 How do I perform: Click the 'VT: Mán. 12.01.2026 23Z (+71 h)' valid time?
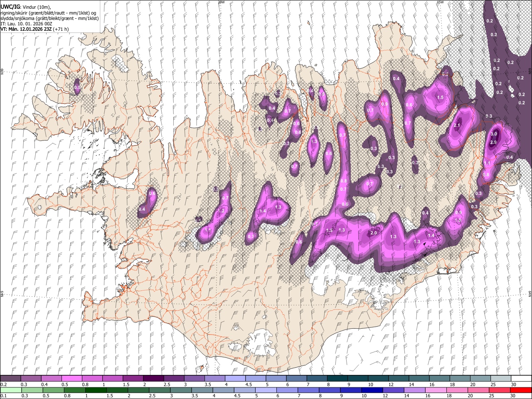click(x=35, y=29)
